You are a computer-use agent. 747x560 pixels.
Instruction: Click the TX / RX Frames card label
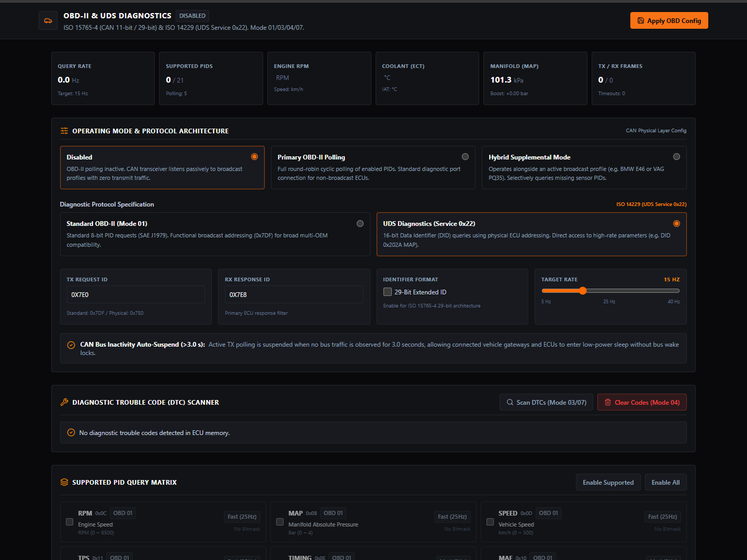point(620,66)
